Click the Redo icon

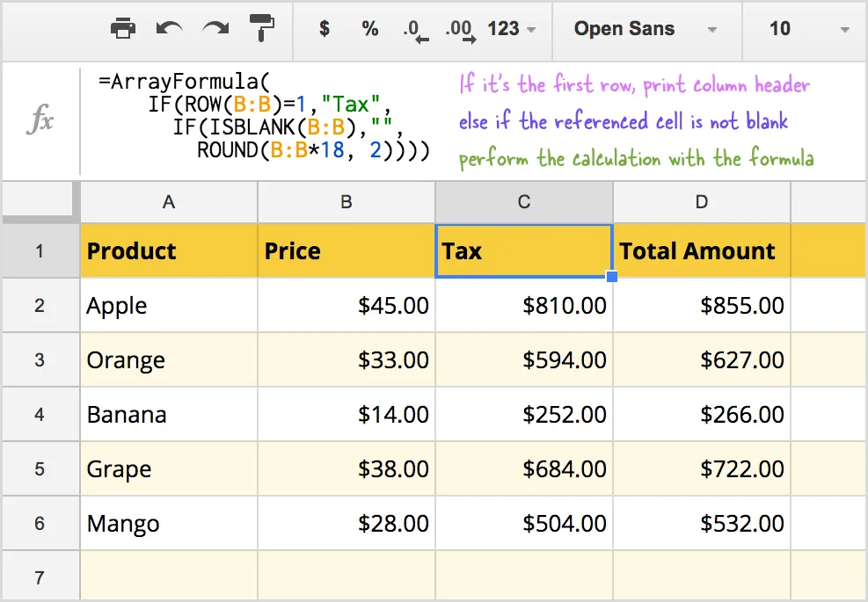tap(216, 27)
